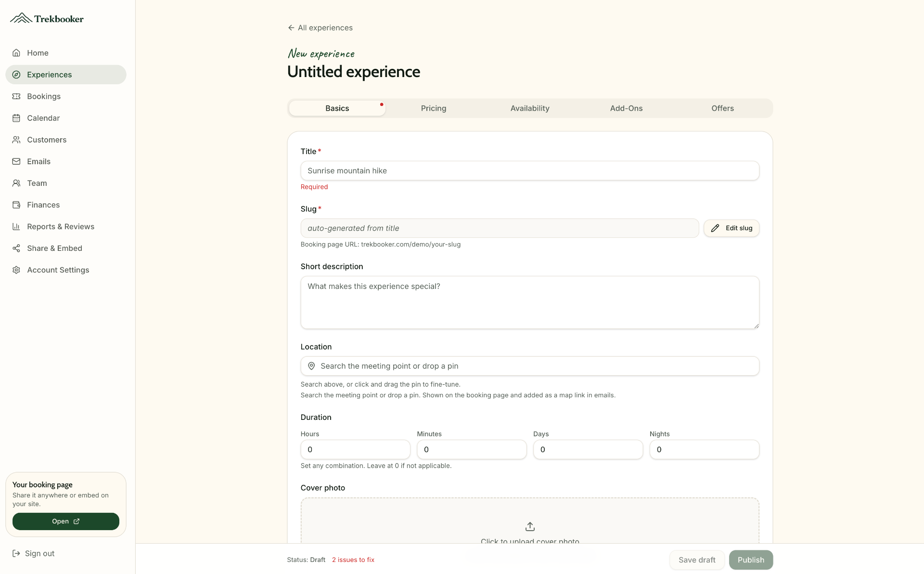This screenshot has height=574, width=924.
Task: Click the Trekbooker mountain logo icon
Action: pyautogui.click(x=21, y=18)
